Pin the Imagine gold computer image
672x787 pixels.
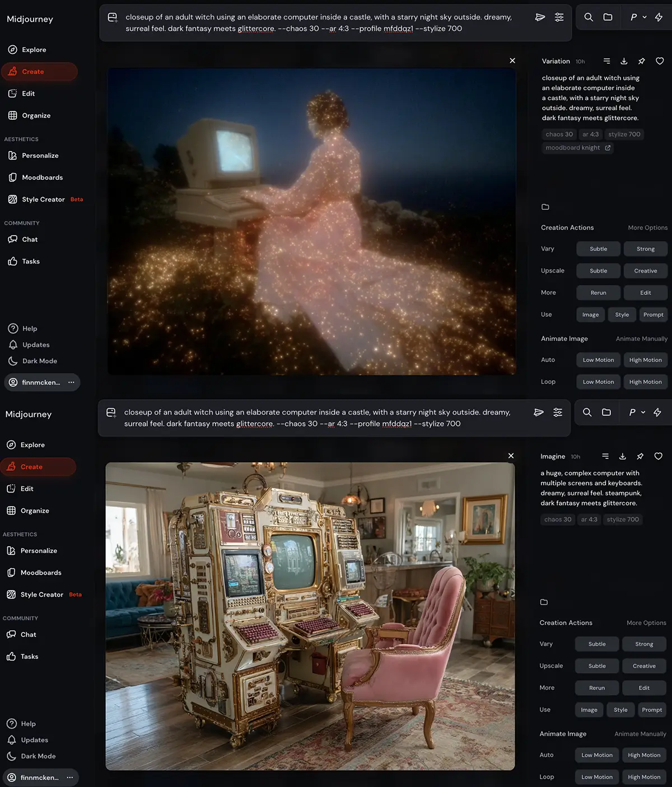[640, 456]
